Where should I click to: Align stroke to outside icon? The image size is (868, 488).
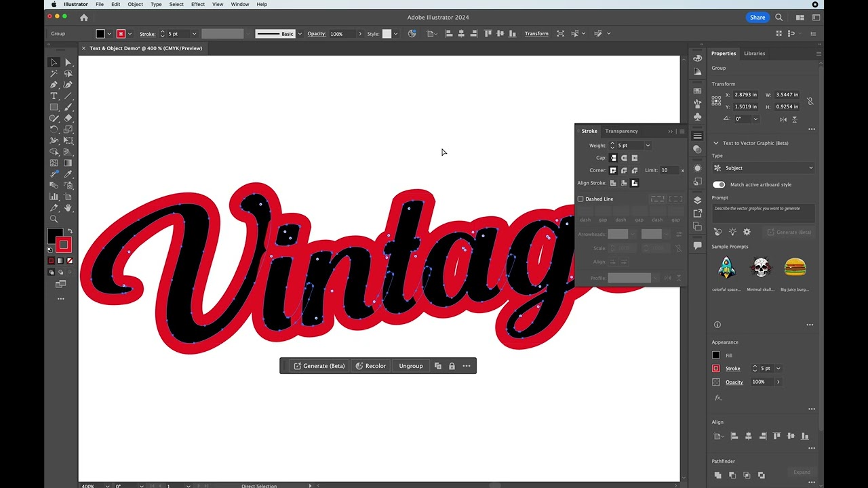tap(635, 183)
